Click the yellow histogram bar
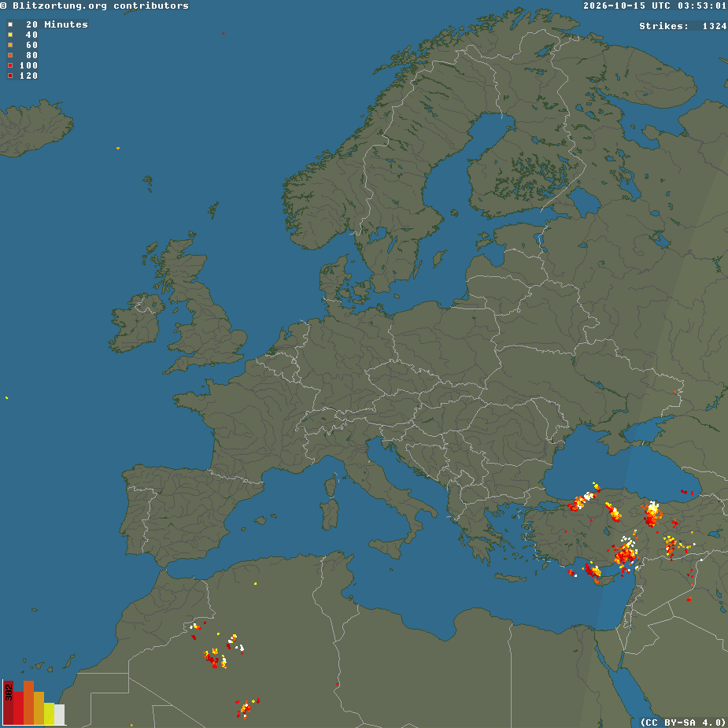Viewport: 728px width, 728px height. pos(50,714)
